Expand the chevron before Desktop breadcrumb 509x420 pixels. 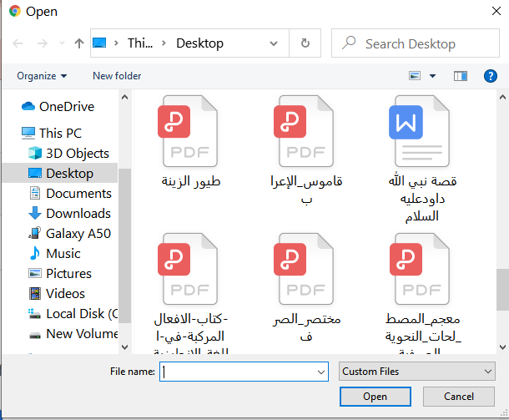[x=164, y=43]
